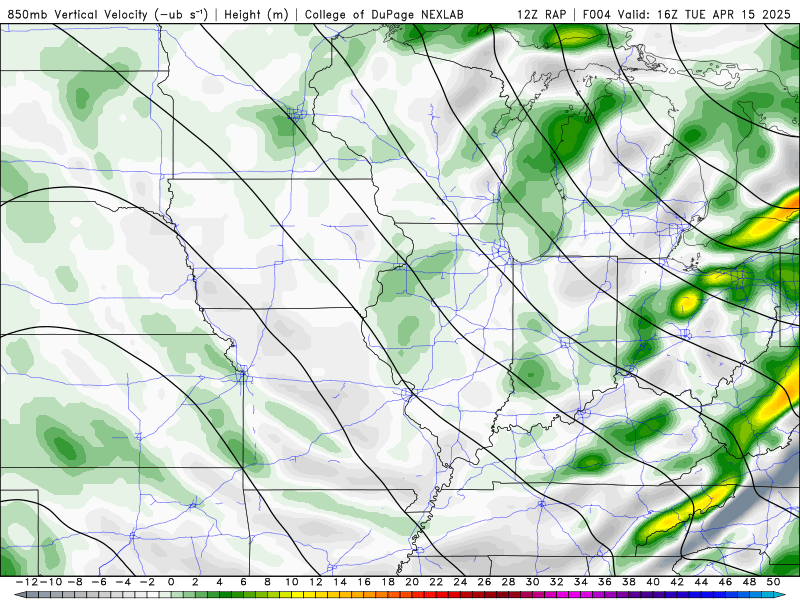Click the 50 value on the color scale
This screenshot has width=800, height=600.
point(773,582)
